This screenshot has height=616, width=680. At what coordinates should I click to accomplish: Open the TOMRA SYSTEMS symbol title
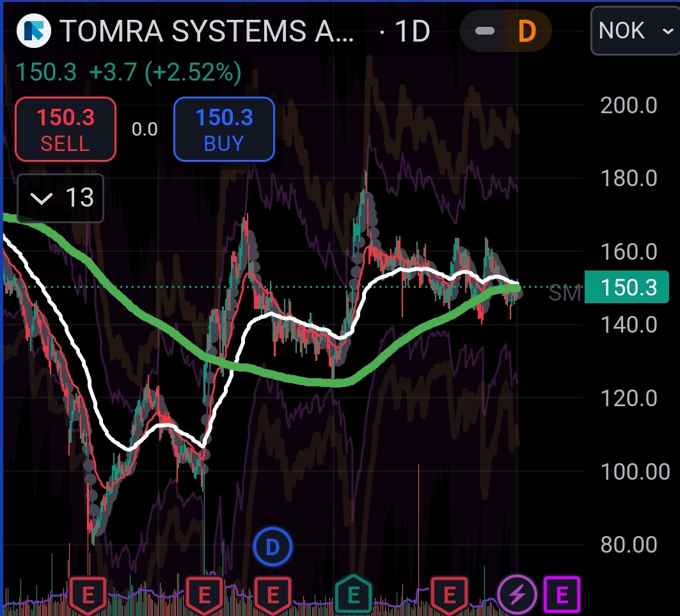207,31
